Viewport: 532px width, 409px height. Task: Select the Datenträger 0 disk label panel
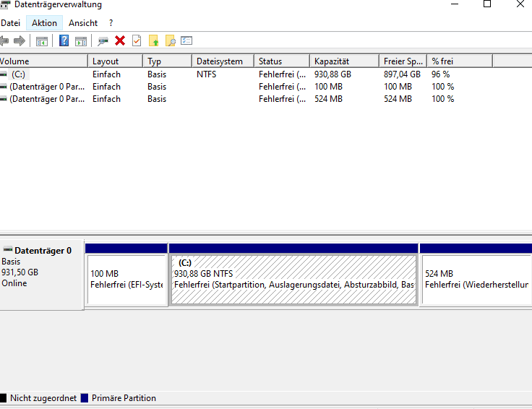pos(42,275)
